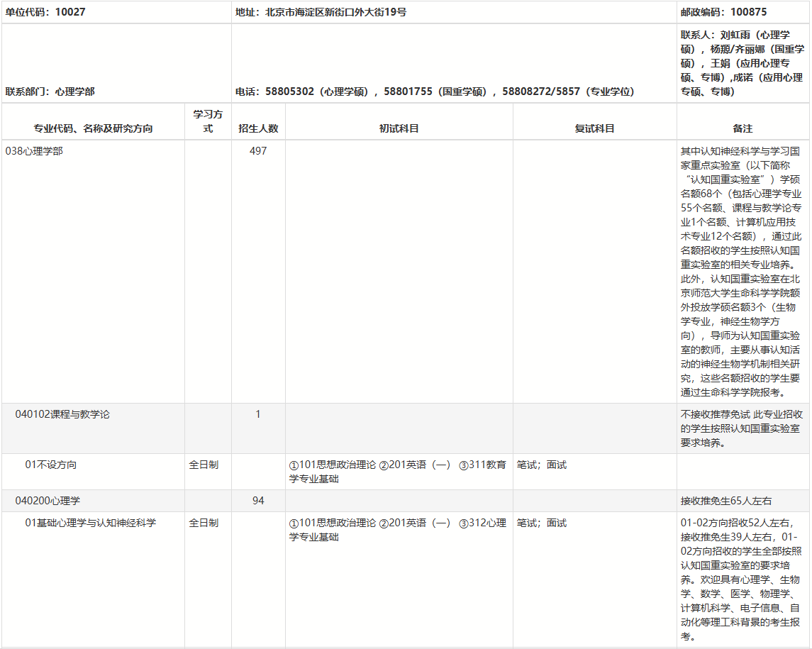The width and height of the screenshot is (812, 649).
Task: Select the 040200心理学 major row
Action: pos(48,501)
